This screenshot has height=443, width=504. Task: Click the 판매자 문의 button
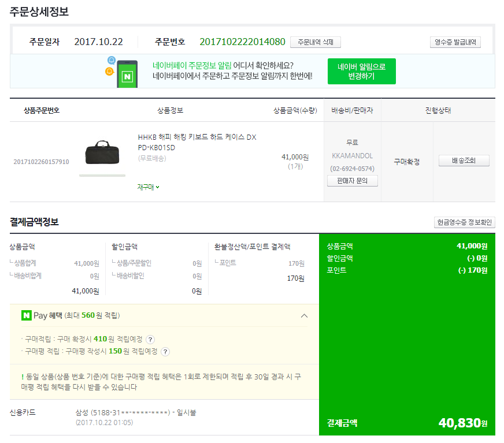(x=353, y=181)
